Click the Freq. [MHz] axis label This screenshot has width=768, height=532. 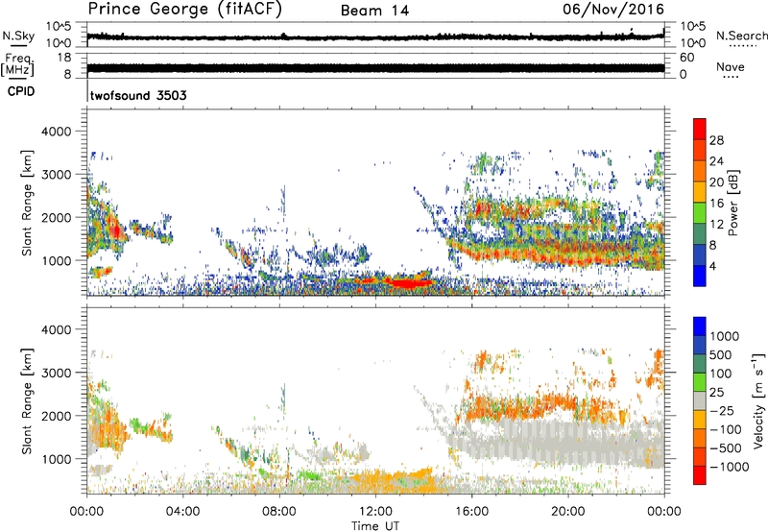(17, 65)
